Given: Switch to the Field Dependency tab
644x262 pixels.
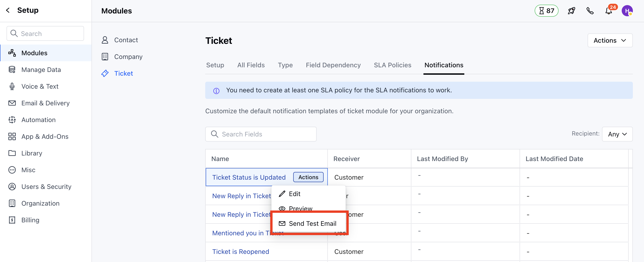Looking at the screenshot, I should coord(333,65).
